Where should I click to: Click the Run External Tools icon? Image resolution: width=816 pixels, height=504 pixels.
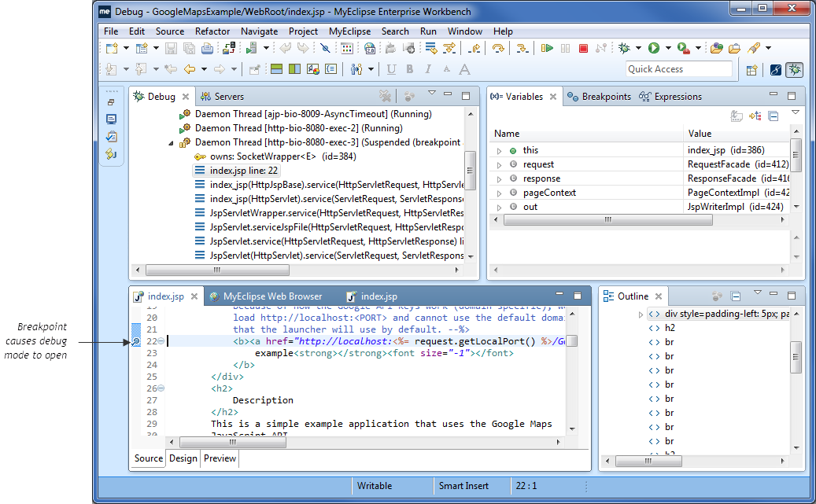(x=684, y=49)
